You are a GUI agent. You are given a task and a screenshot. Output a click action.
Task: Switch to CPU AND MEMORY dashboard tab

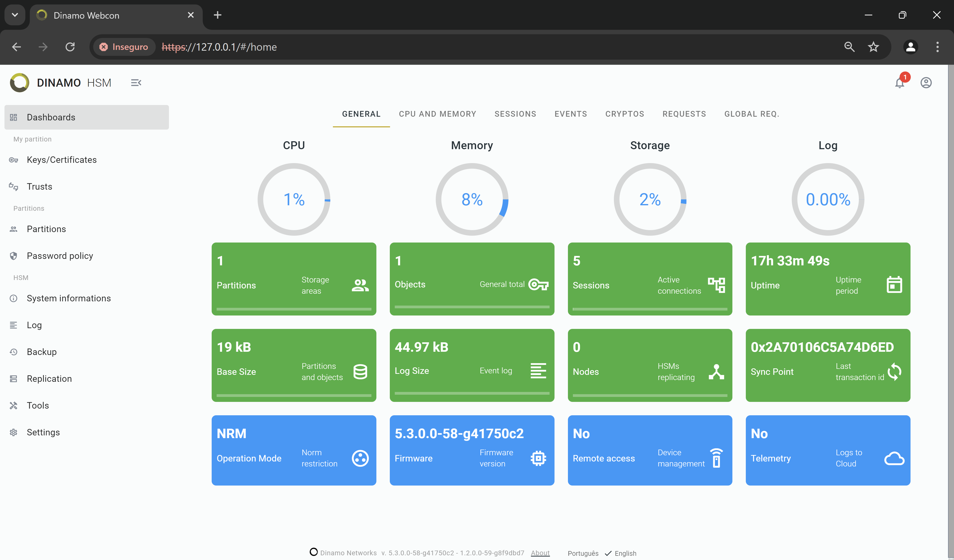click(x=437, y=113)
